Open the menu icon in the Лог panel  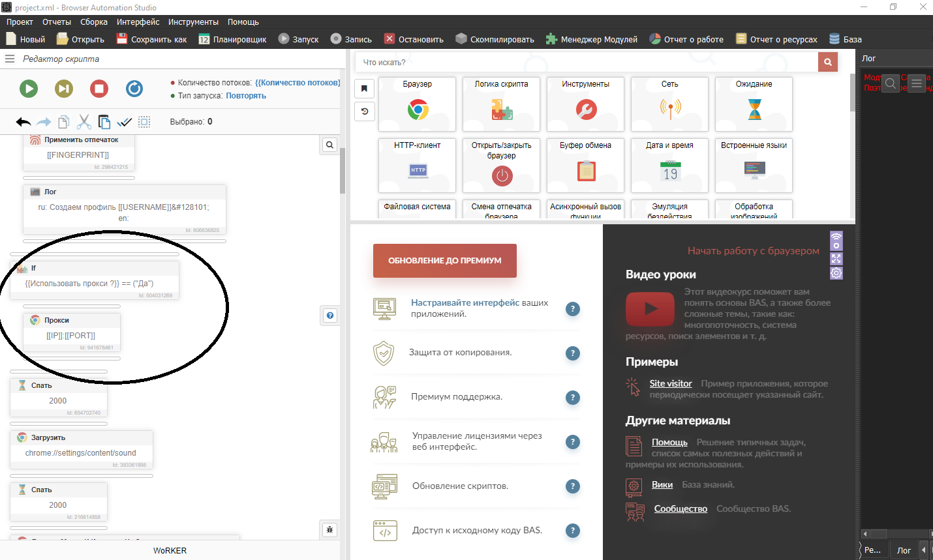click(x=916, y=83)
